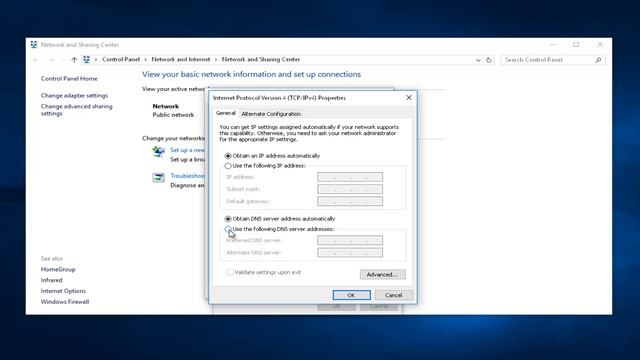The height and width of the screenshot is (360, 640).
Task: Expand the address bar history dropdown
Action: [x=478, y=60]
